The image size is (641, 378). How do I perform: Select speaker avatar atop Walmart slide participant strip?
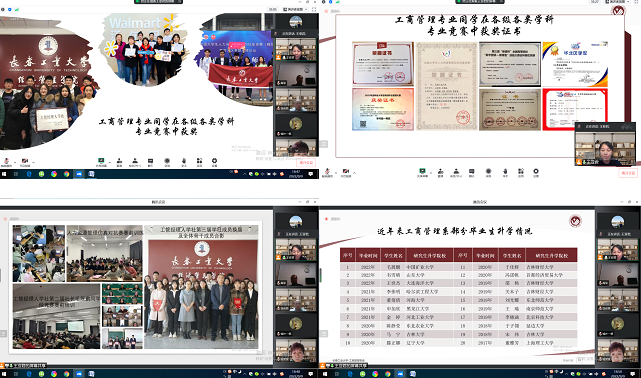[296, 22]
